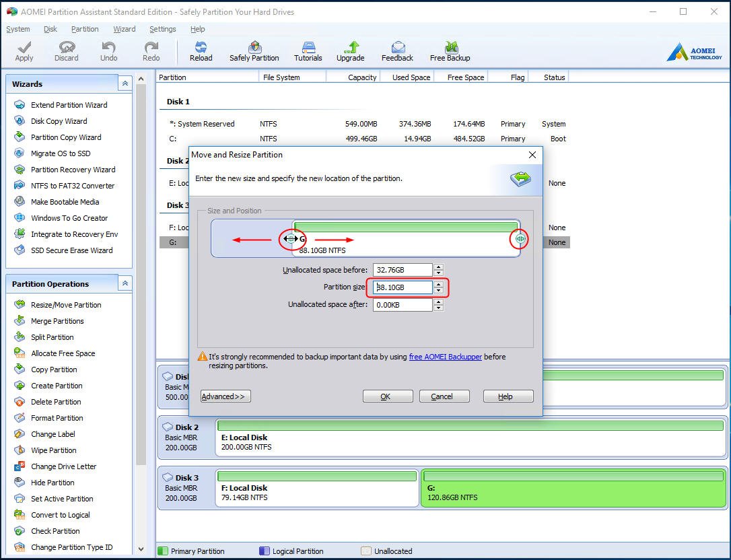The image size is (731, 560).
Task: Open the Feedback toolbar icon
Action: [x=397, y=51]
